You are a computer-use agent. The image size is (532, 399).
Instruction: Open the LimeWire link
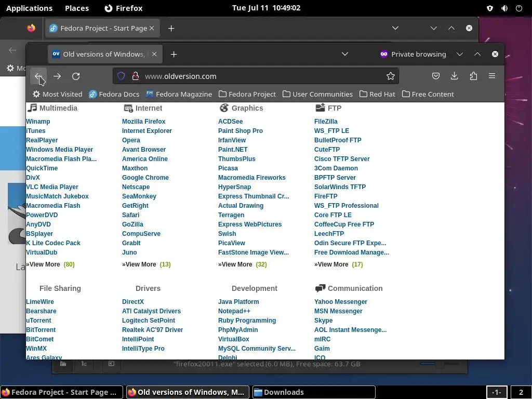[x=40, y=302]
